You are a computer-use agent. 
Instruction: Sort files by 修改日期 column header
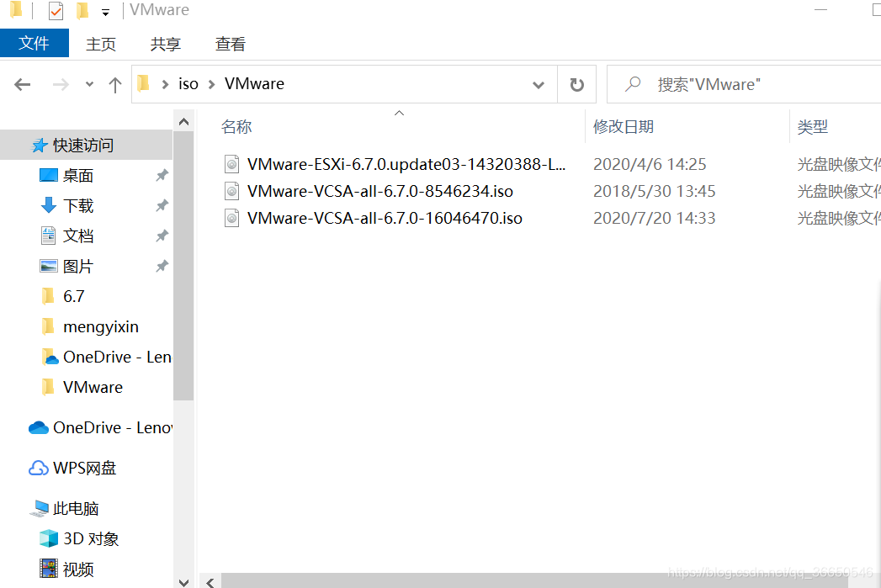click(624, 127)
